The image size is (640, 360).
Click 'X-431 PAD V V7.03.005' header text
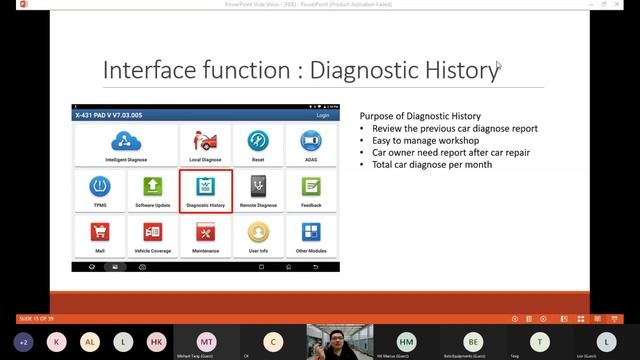(x=109, y=116)
